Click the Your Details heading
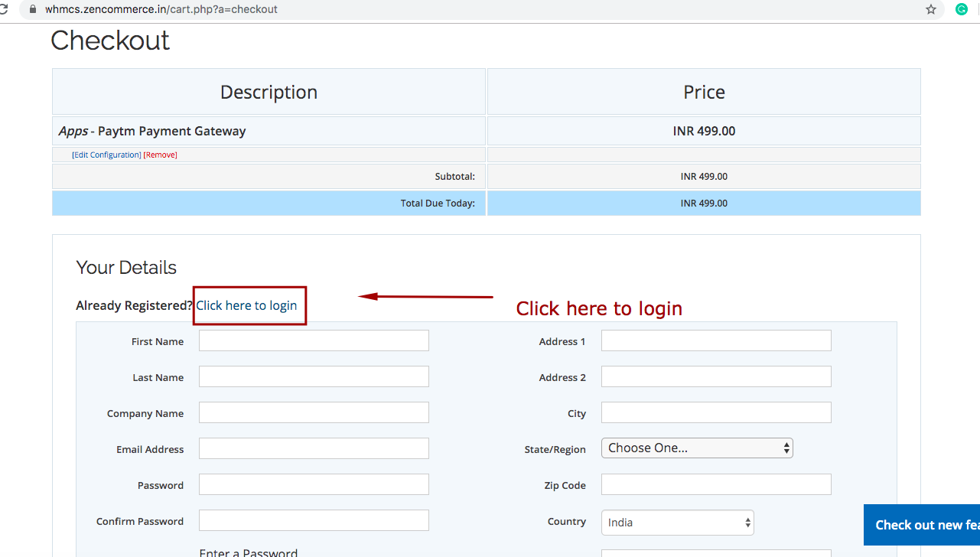 [x=126, y=268]
